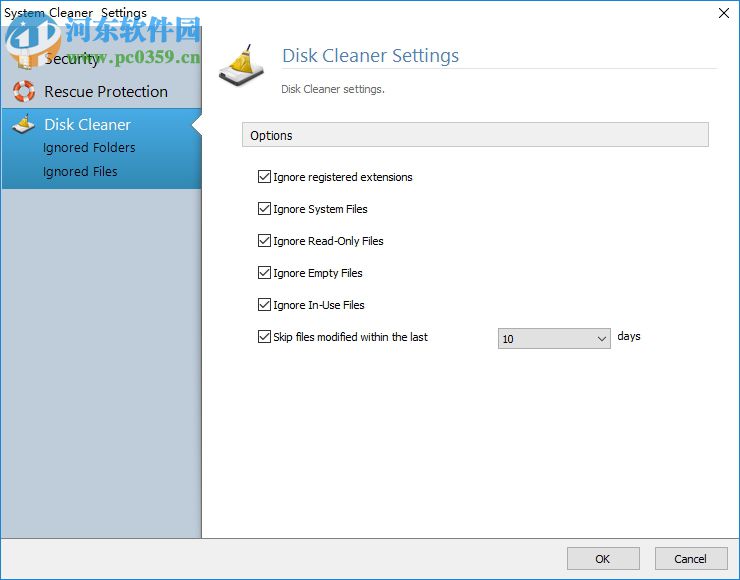Toggle Ignore In-Use Files checkbox
The height and width of the screenshot is (580, 740).
tap(264, 305)
